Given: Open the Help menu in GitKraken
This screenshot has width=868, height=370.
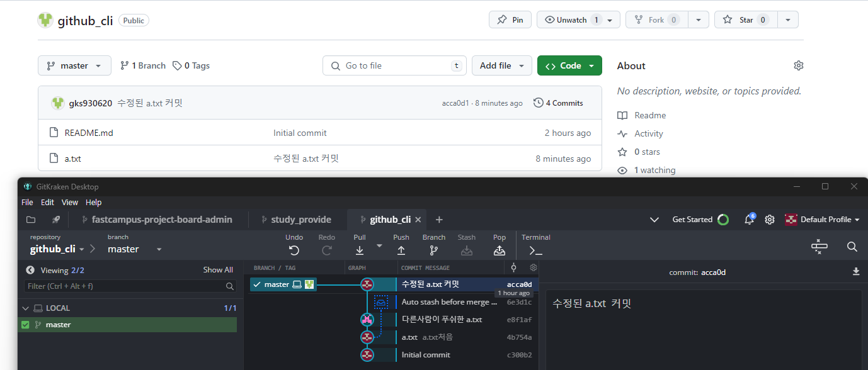Looking at the screenshot, I should click(x=93, y=203).
